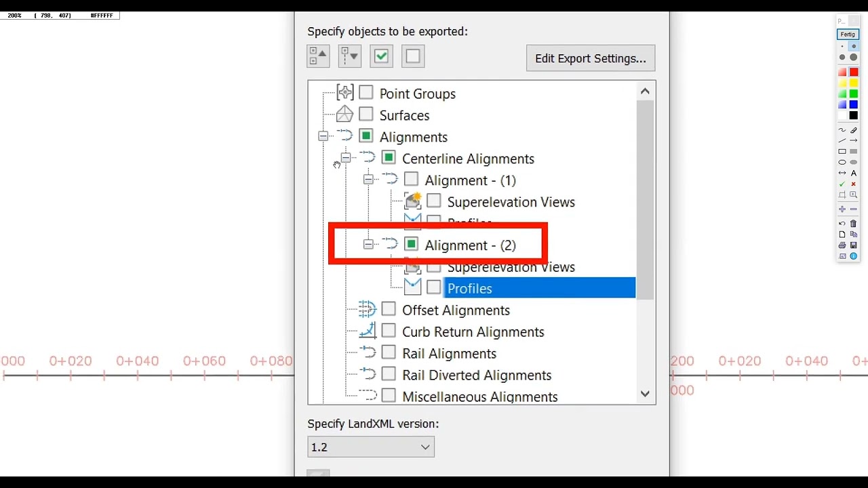The image size is (868, 488).
Task: Collapse the Centerline Alignments node
Action: pos(346,158)
